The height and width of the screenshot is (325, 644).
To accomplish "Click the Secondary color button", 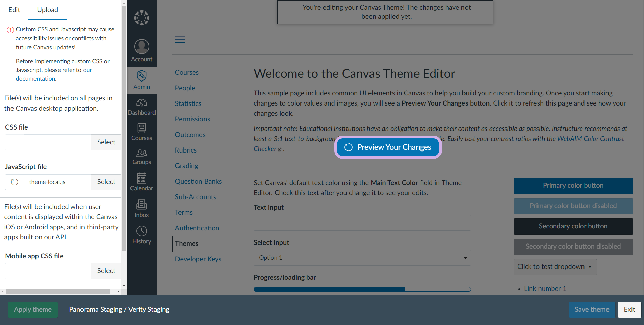I will [573, 226].
